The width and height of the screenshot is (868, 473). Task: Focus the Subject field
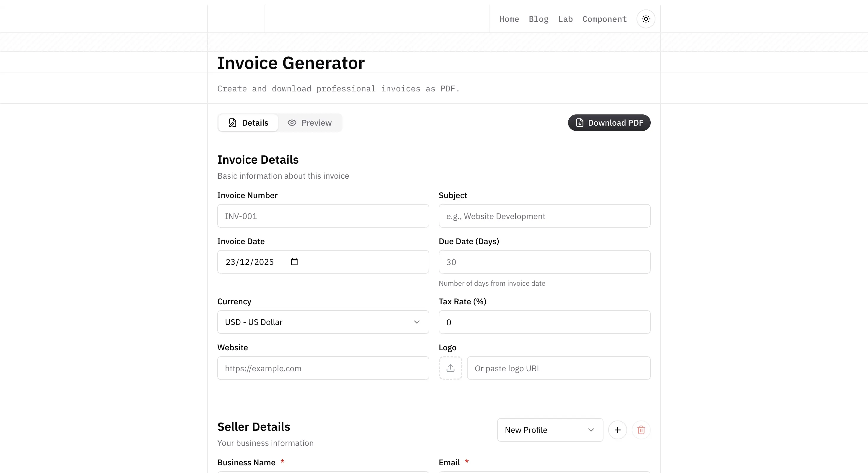coord(544,216)
